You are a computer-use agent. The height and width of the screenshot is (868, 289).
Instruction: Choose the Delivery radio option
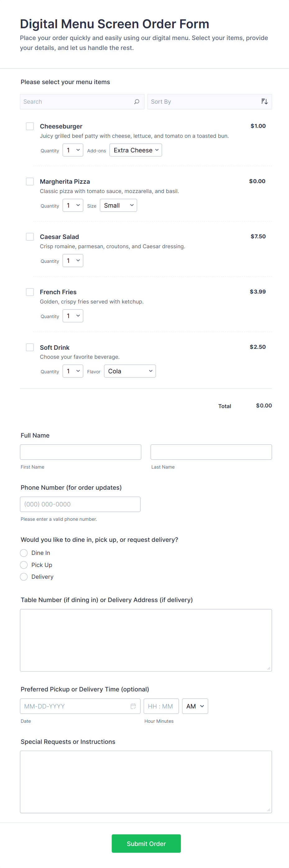(24, 577)
